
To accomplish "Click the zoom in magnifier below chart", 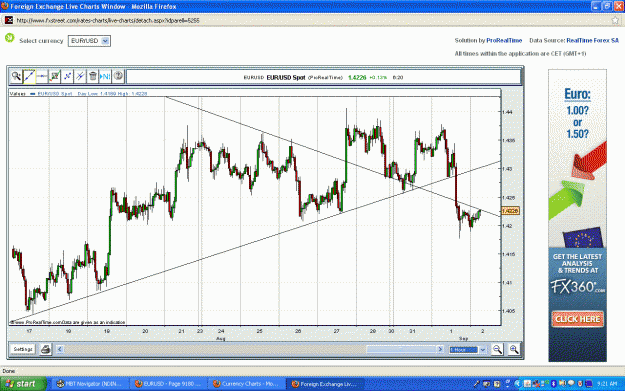I will [514, 350].
